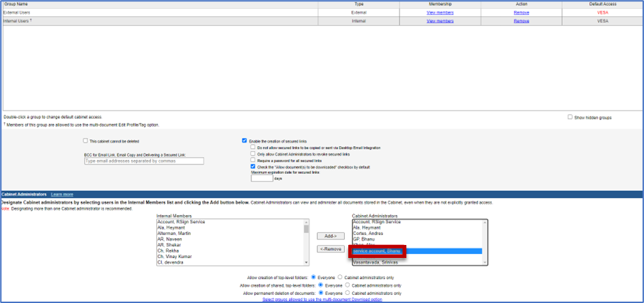The image size is (644, 303).
Task: Select service account, Bhanu in Cabinet Administrators
Action: pos(378,251)
